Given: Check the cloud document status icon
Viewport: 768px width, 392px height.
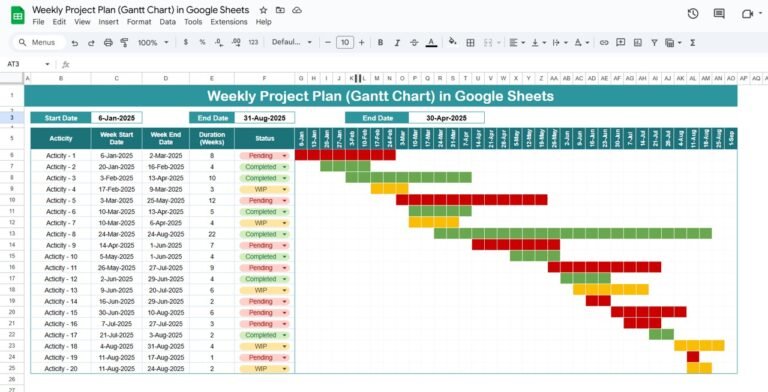Looking at the screenshot, I should click(x=297, y=10).
